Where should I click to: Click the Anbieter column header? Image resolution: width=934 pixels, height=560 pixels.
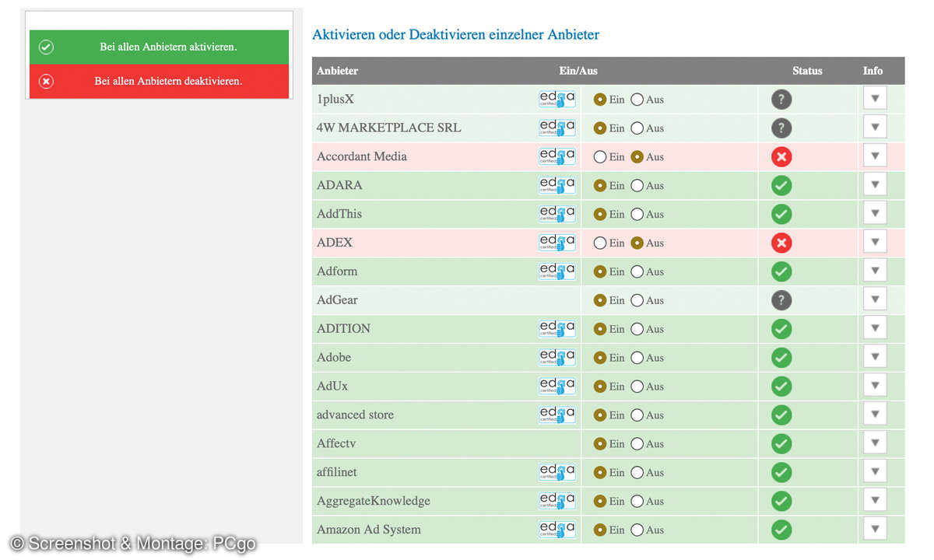pyautogui.click(x=338, y=71)
